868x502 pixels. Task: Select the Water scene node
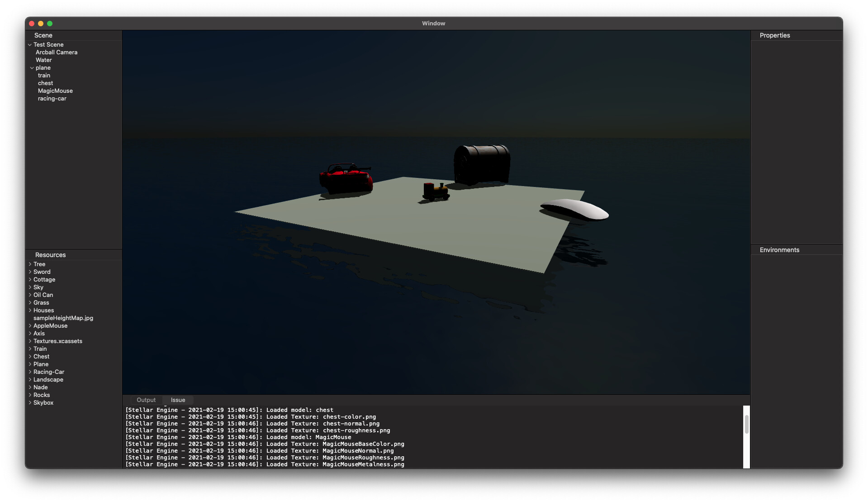[44, 60]
